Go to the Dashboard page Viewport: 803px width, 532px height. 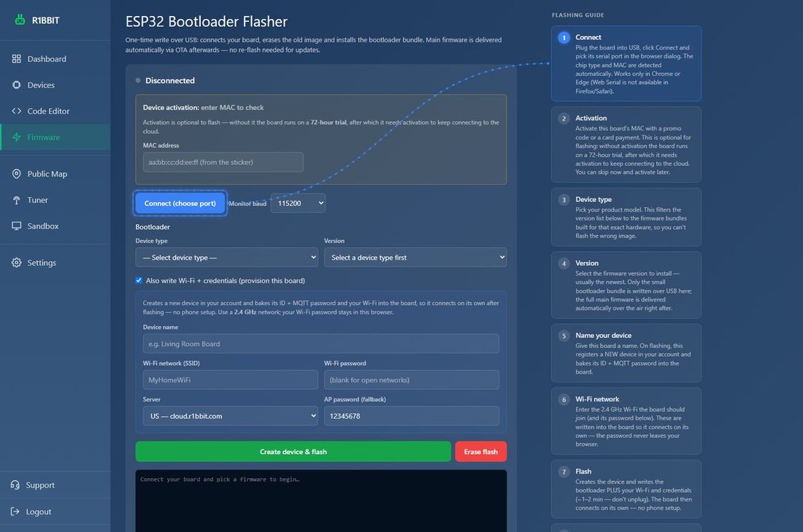pos(55,59)
